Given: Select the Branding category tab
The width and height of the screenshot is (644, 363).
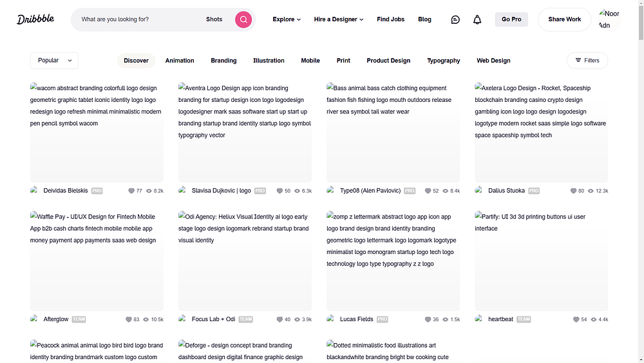Looking at the screenshot, I should 223,61.
